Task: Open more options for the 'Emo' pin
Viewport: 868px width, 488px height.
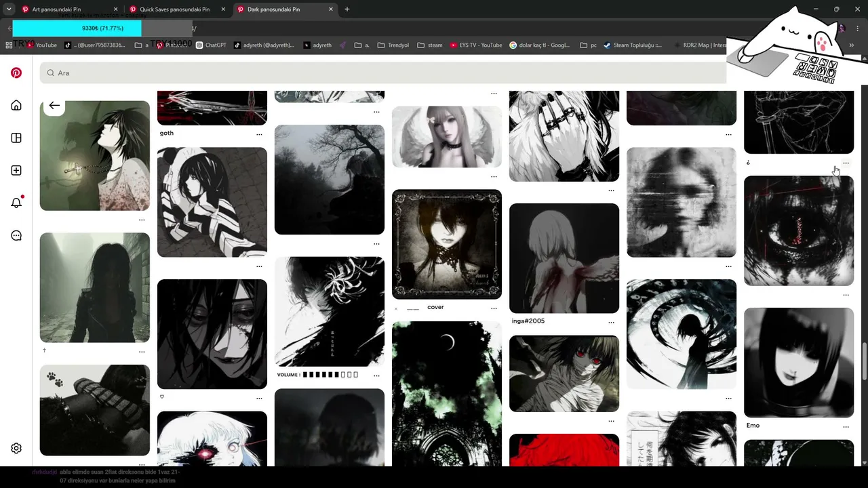Action: click(x=846, y=426)
